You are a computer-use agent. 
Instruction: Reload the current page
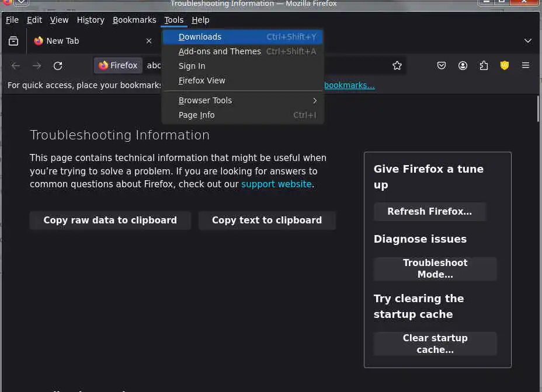pos(58,65)
